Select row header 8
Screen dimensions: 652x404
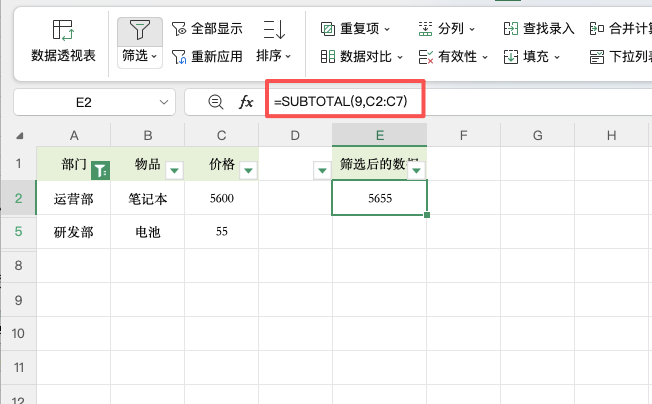(x=18, y=266)
